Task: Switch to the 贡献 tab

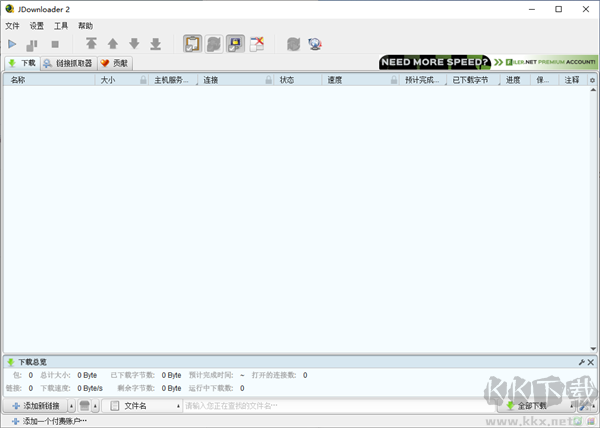Action: (x=115, y=63)
